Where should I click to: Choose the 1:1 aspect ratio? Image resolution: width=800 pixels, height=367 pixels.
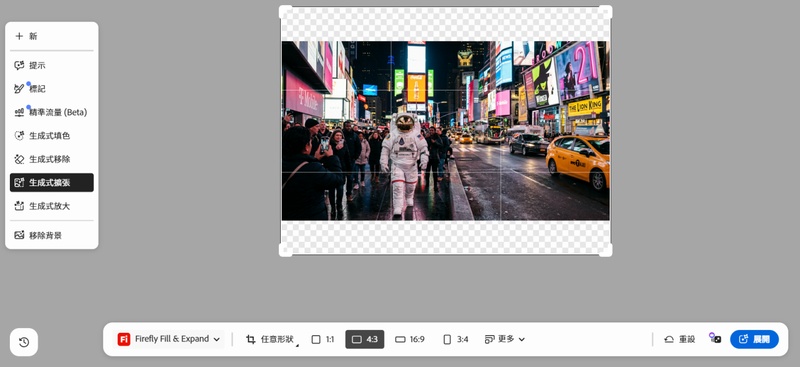click(323, 339)
